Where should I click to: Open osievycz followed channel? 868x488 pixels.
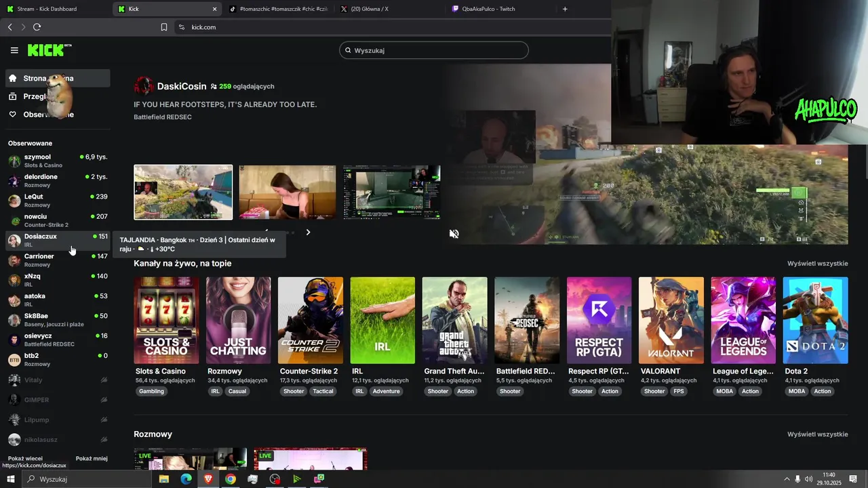(58, 340)
